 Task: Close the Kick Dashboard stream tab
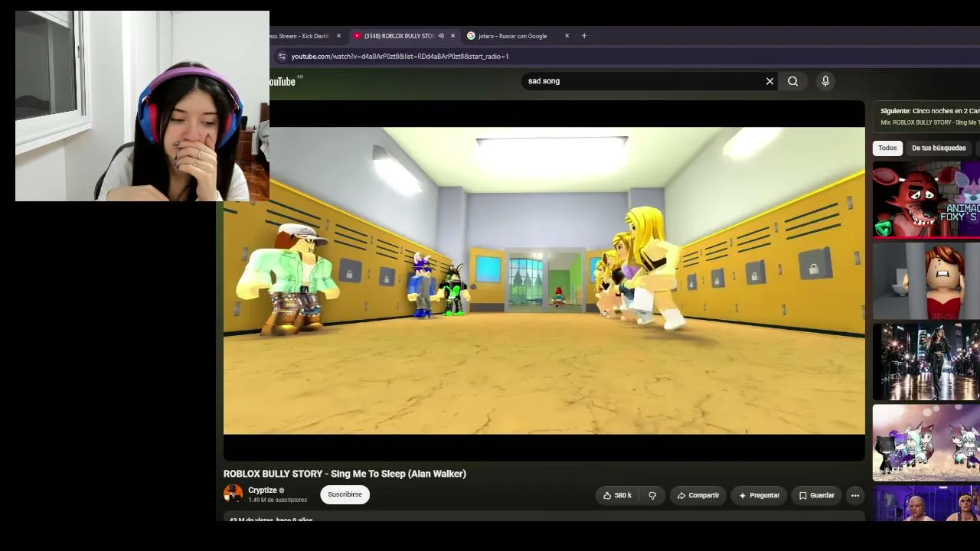(338, 36)
